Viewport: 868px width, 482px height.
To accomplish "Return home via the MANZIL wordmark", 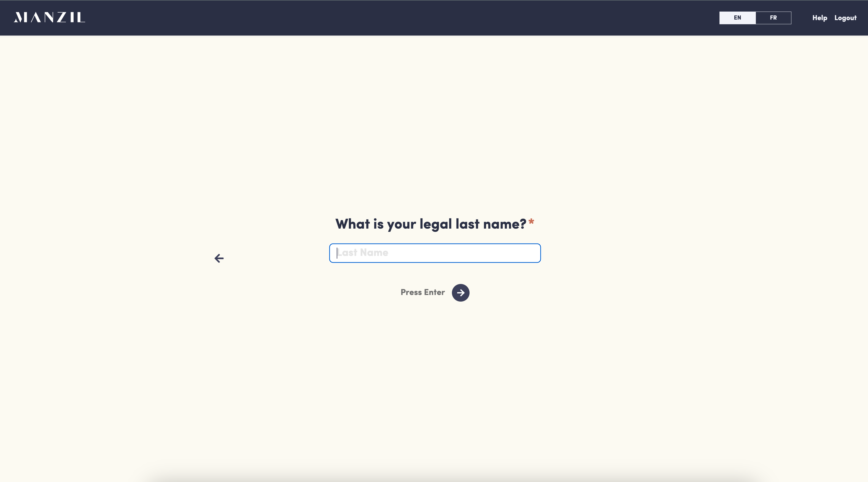I will pyautogui.click(x=49, y=18).
